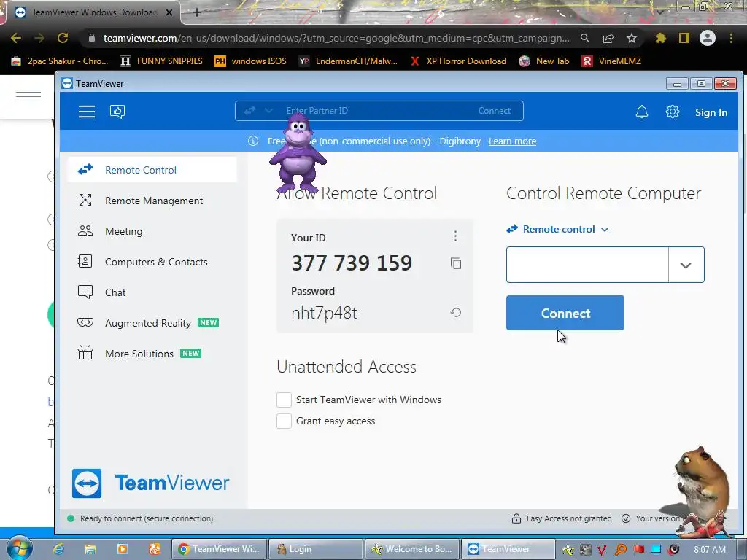Open the 2pac Shakur bookmark

pos(61,61)
